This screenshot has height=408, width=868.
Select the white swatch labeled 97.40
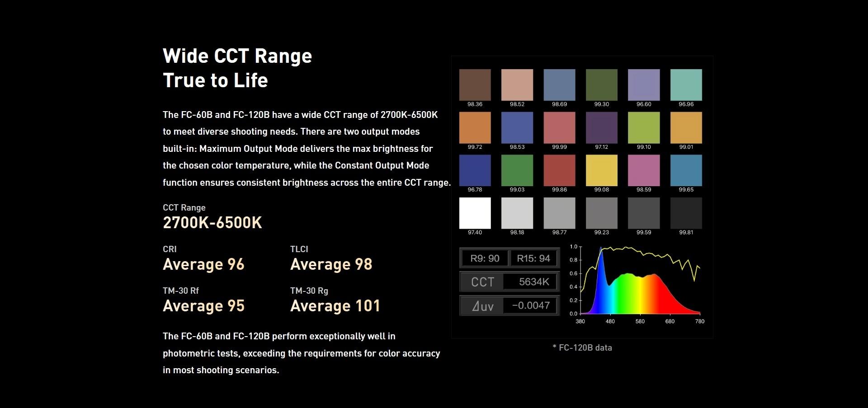[x=475, y=213]
